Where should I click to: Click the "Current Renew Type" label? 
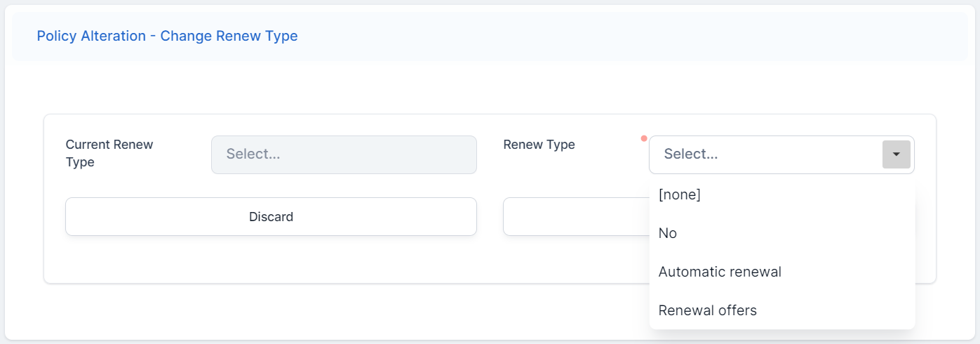coord(109,153)
